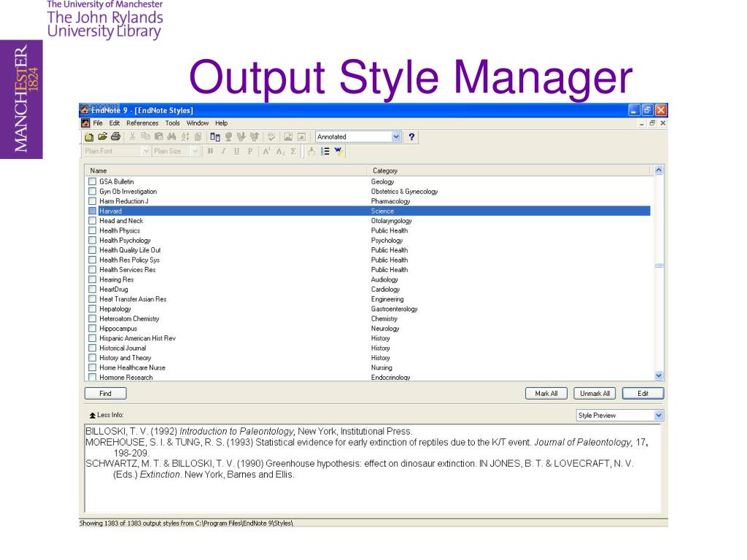Image resolution: width=747 pixels, height=560 pixels.
Task: Open the File menu
Action: (98, 123)
